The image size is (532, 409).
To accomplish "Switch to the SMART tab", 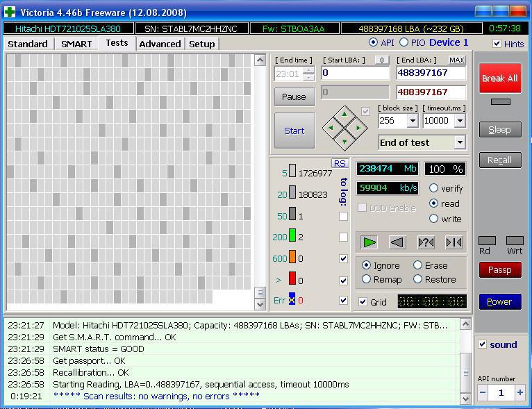I will click(x=76, y=44).
